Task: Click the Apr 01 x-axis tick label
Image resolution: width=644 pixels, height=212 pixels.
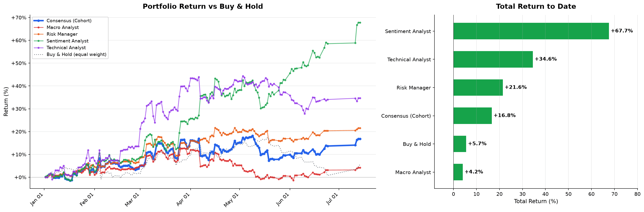Action: point(183,200)
